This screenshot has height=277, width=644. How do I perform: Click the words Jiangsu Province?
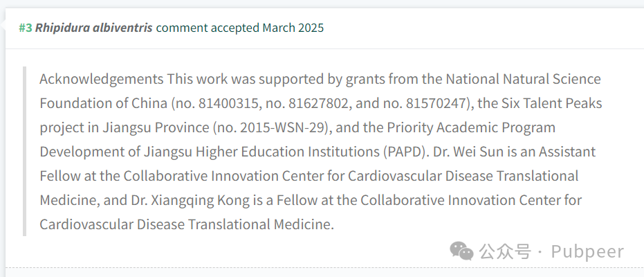(156, 127)
